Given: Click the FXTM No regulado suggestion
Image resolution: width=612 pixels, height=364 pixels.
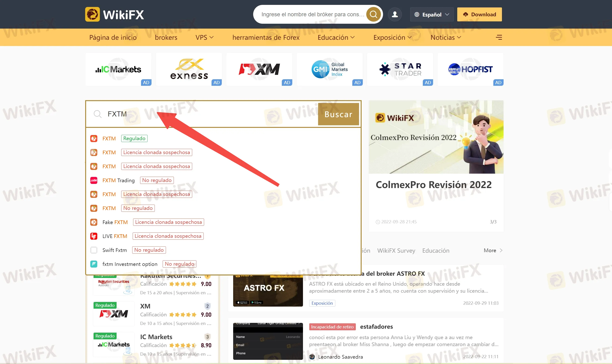Looking at the screenshot, I should [223, 208].
